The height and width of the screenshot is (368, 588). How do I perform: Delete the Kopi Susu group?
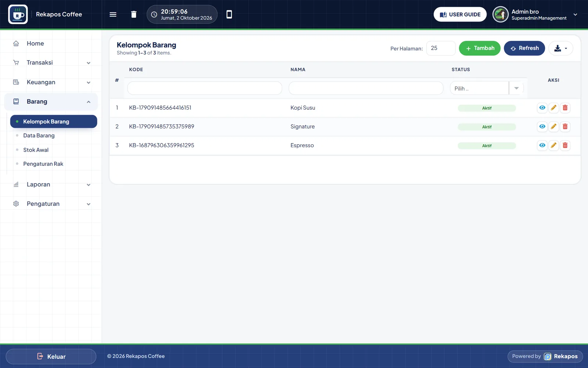coord(565,108)
